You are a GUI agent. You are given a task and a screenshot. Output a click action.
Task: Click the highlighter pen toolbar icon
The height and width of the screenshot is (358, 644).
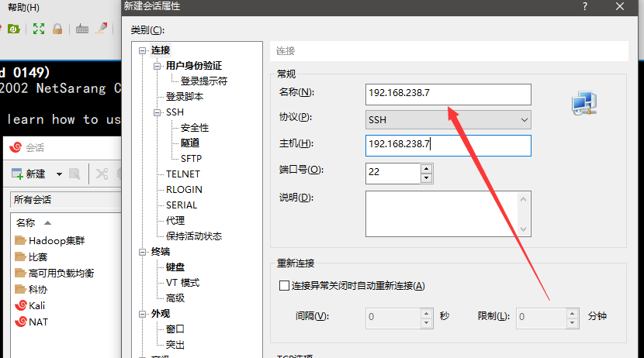click(x=101, y=29)
